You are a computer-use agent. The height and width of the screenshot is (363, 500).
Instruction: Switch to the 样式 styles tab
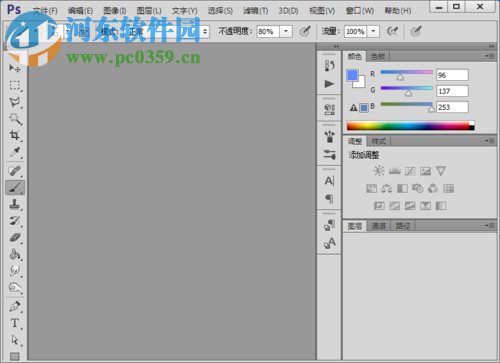[379, 141]
